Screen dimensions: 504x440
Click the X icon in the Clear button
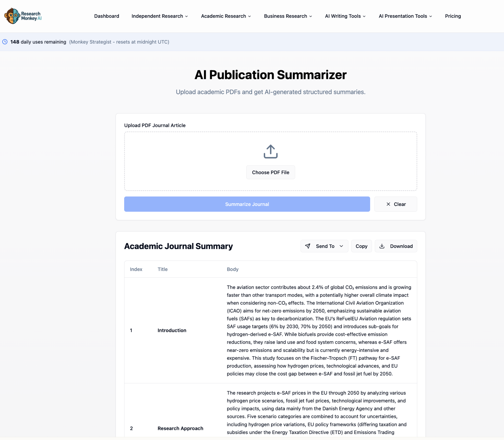point(388,204)
